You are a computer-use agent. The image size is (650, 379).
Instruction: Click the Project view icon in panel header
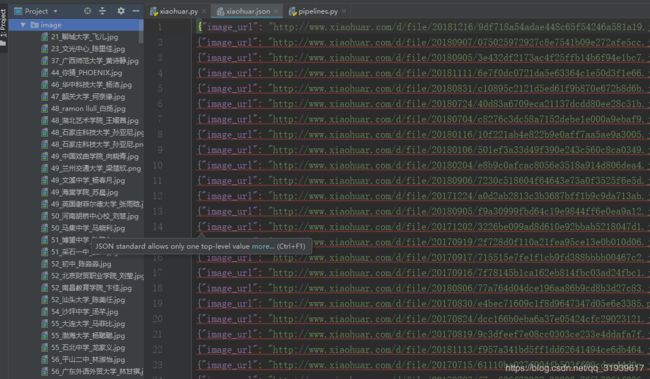click(x=18, y=11)
